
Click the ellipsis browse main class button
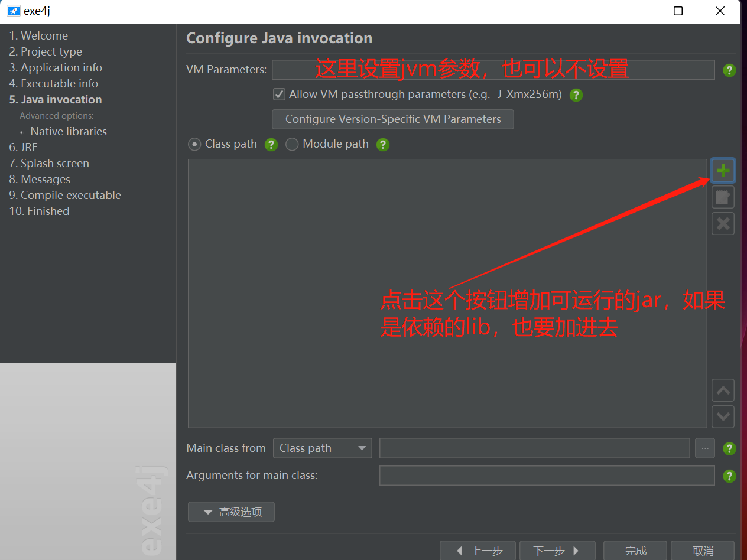pos(704,448)
